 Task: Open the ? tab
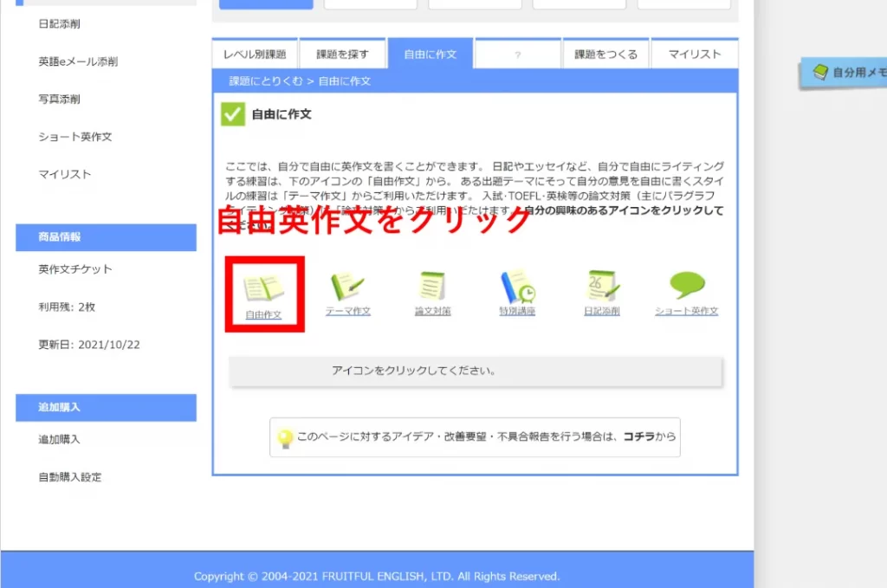pos(517,53)
